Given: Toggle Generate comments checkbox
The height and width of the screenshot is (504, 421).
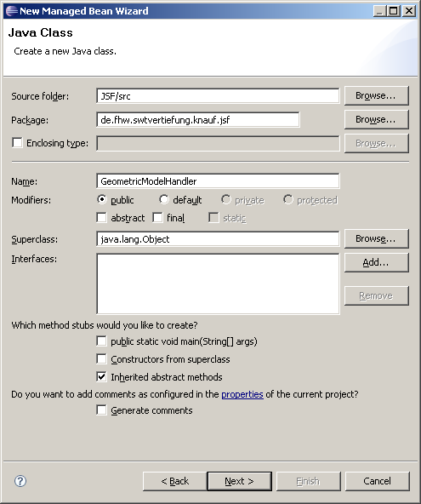Looking at the screenshot, I should pos(101,410).
